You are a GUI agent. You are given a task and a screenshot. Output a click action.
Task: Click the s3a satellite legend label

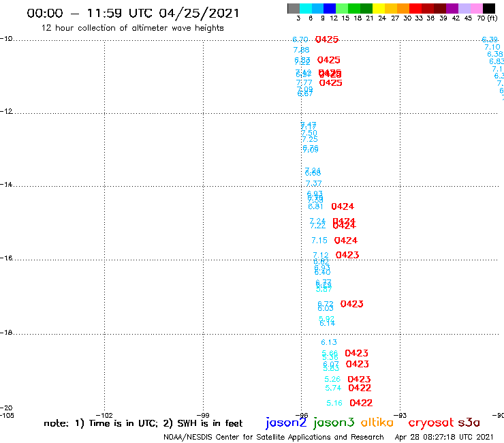coord(469,423)
